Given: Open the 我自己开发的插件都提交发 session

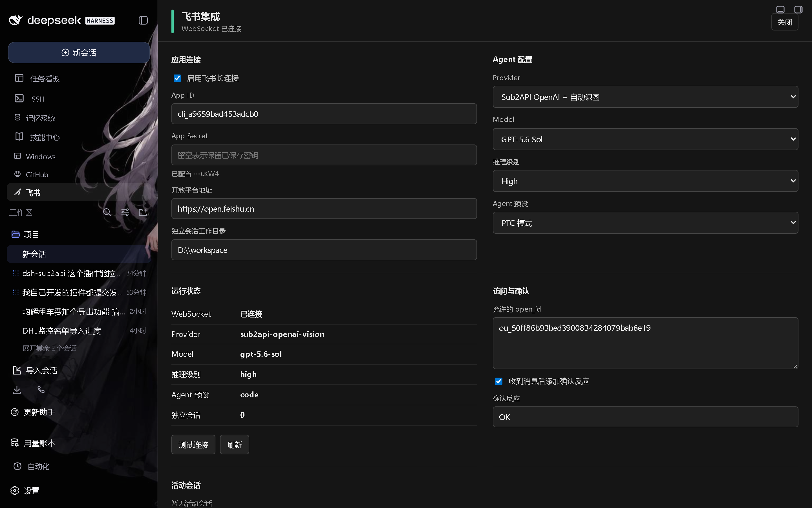Looking at the screenshot, I should pos(79,292).
